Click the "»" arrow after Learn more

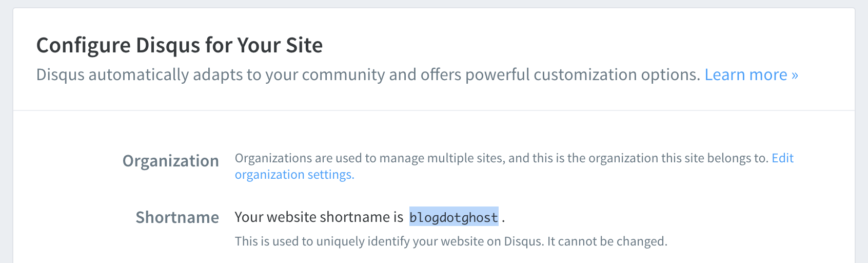[x=795, y=75]
